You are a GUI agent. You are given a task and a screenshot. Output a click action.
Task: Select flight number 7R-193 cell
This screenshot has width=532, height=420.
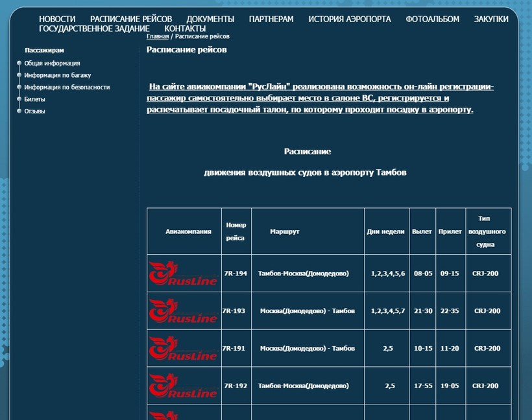(x=236, y=311)
